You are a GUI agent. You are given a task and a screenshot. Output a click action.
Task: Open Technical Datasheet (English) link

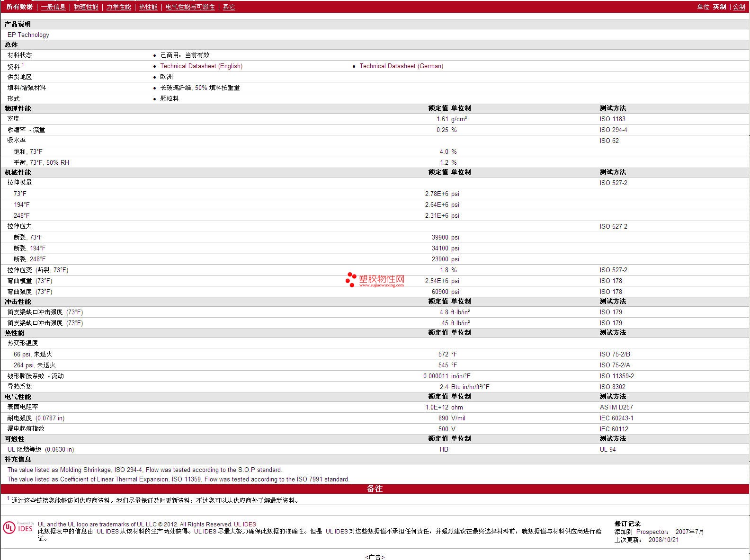[x=201, y=66]
